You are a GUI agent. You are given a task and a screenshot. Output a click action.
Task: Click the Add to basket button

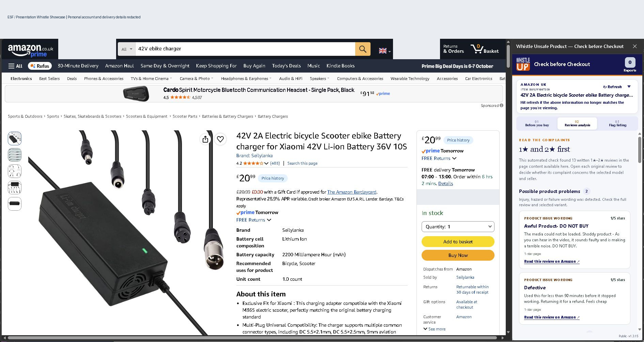pos(458,242)
